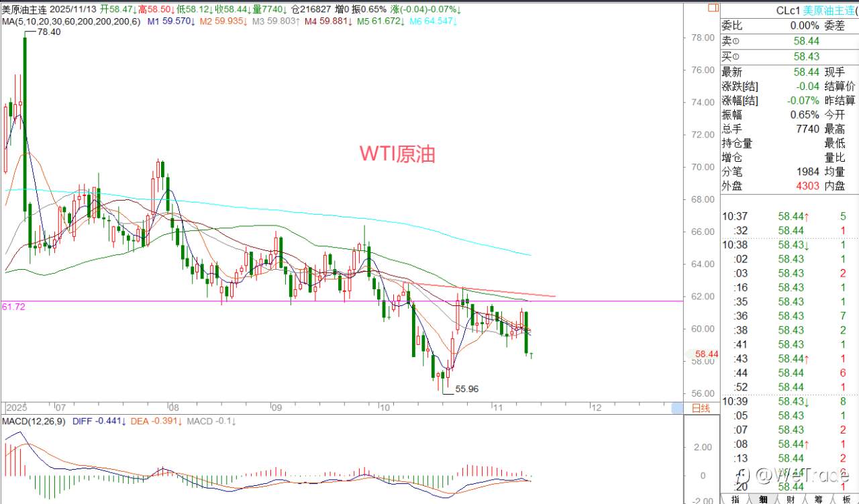Click the M4 59.881 moving average value
Viewport: 859px width, 504px height.
click(329, 21)
